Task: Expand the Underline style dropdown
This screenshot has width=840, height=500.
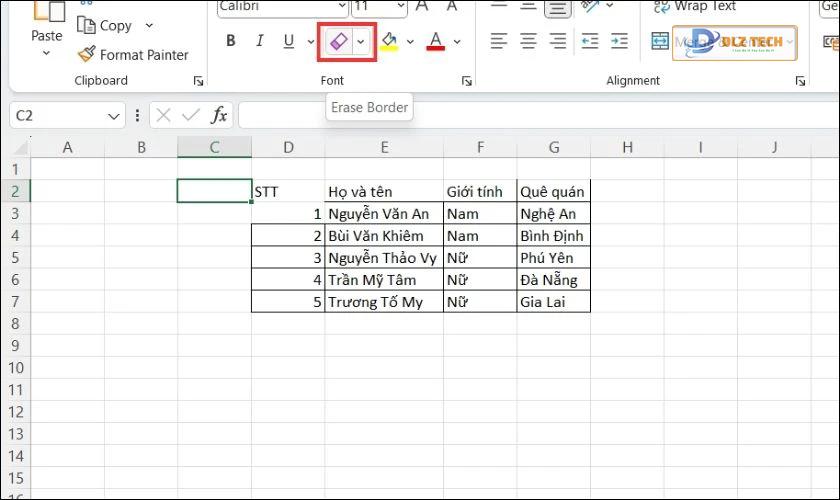Action: [310, 41]
